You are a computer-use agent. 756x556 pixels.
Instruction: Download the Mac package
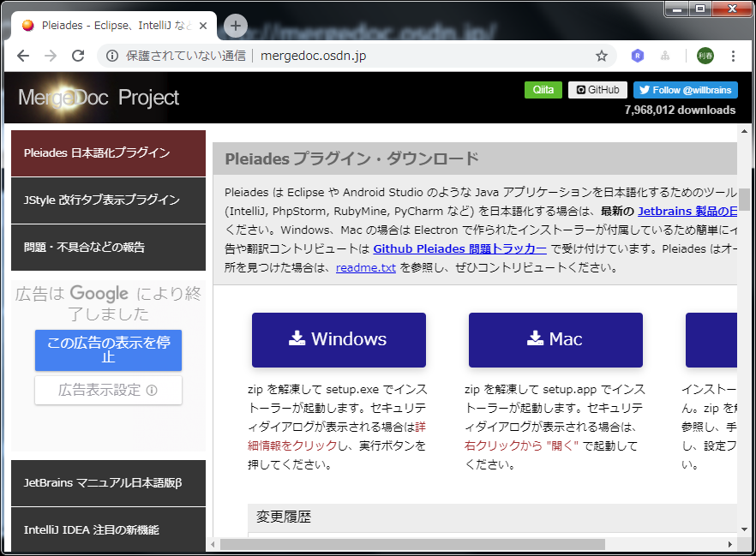(x=555, y=339)
